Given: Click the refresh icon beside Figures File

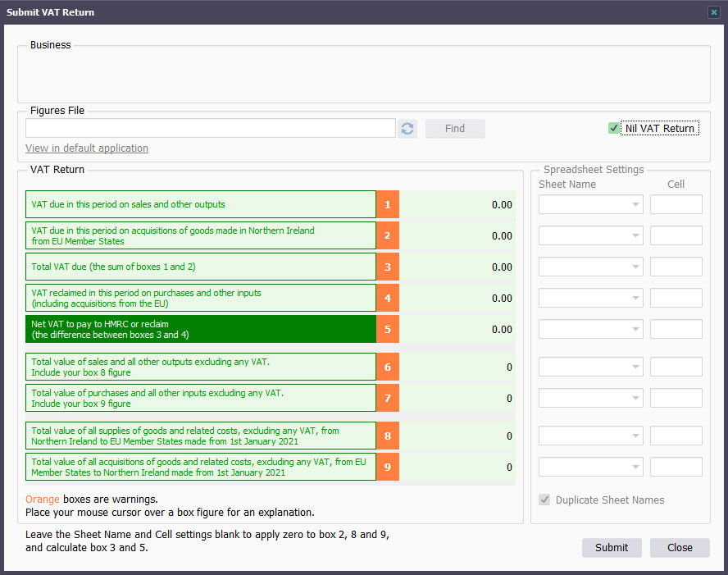Looking at the screenshot, I should click(407, 129).
